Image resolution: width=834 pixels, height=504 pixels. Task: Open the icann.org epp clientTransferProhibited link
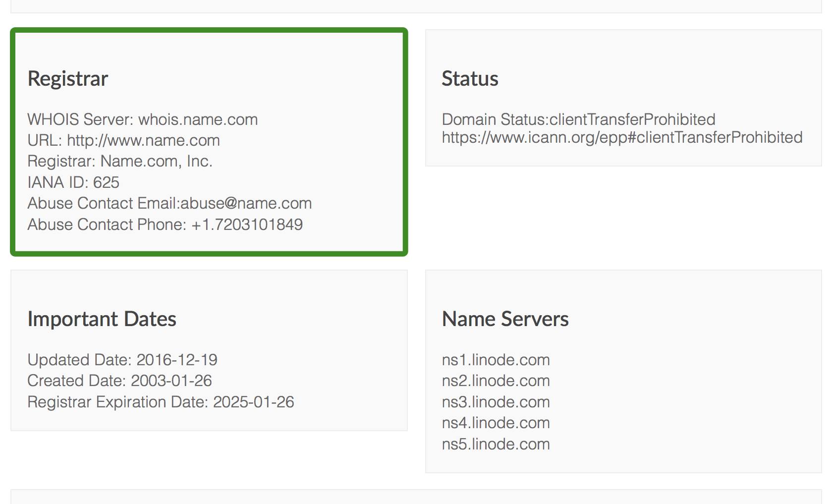(x=622, y=137)
